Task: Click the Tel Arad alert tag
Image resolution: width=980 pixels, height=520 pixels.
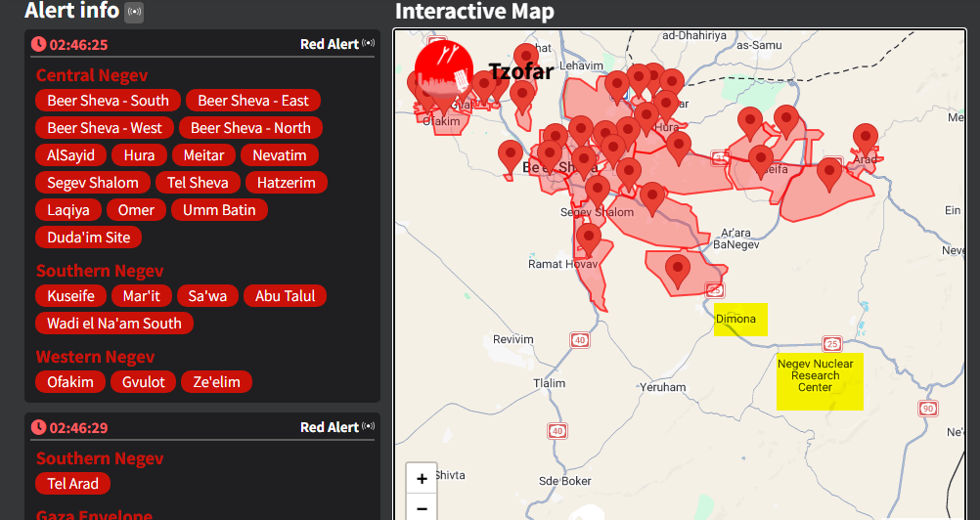Action: [72, 484]
